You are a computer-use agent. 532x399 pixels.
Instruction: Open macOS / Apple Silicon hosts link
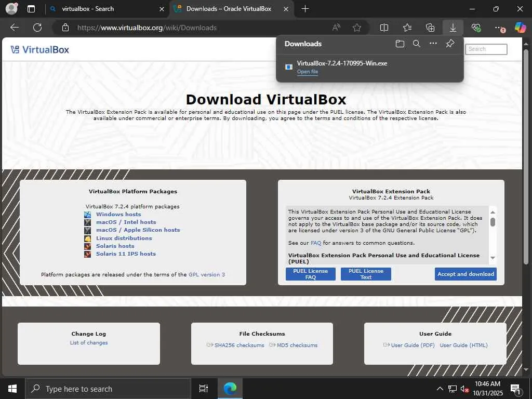(x=138, y=230)
